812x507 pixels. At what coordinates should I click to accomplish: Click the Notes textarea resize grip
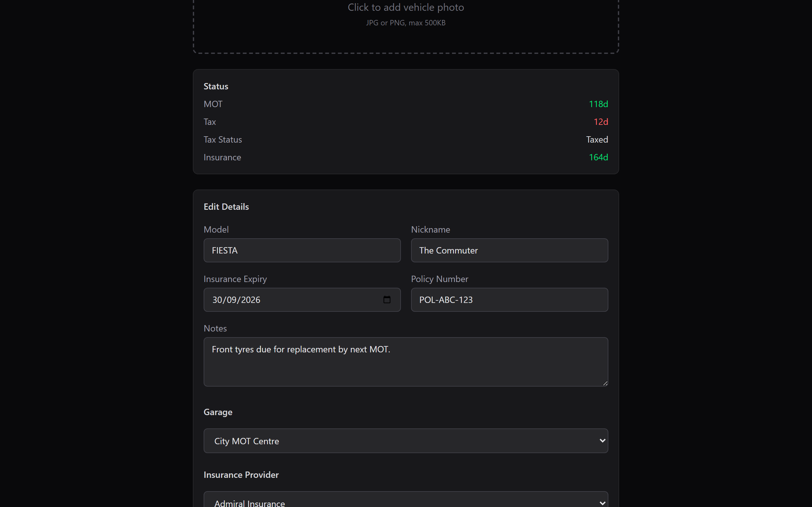(605, 383)
